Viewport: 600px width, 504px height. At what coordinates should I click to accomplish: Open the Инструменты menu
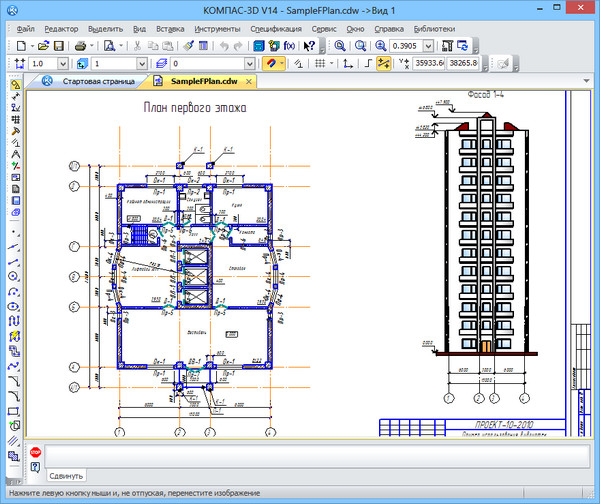[217, 30]
